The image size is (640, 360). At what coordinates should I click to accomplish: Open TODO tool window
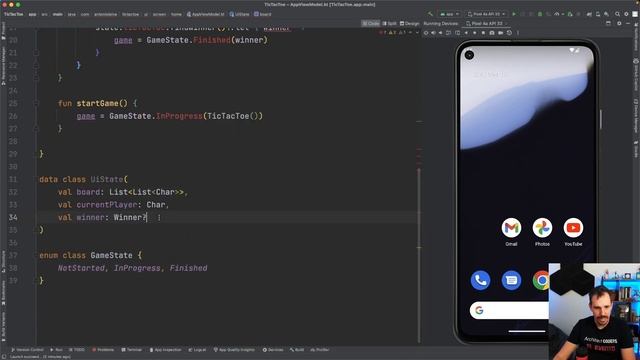(x=77, y=350)
